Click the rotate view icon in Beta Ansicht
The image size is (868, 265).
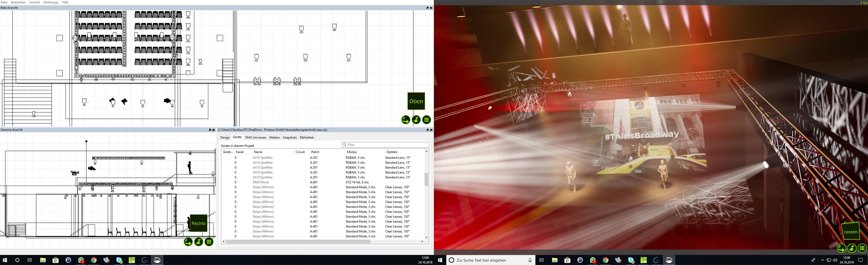405,120
